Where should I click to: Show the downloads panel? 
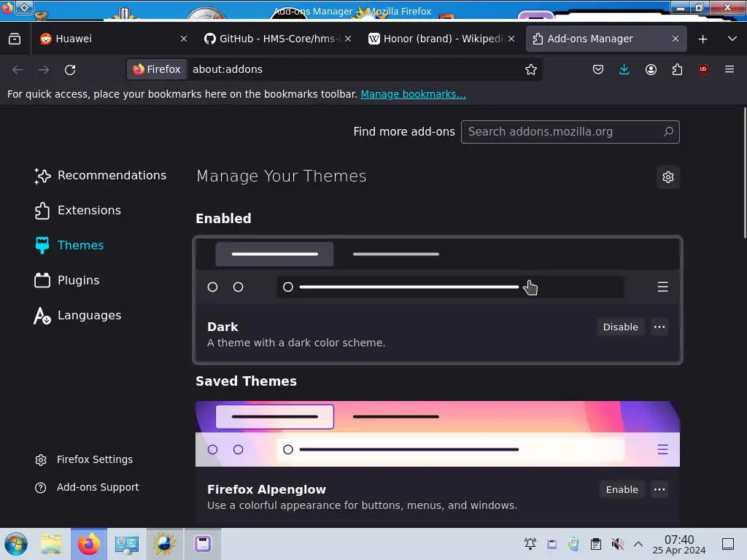coord(624,69)
